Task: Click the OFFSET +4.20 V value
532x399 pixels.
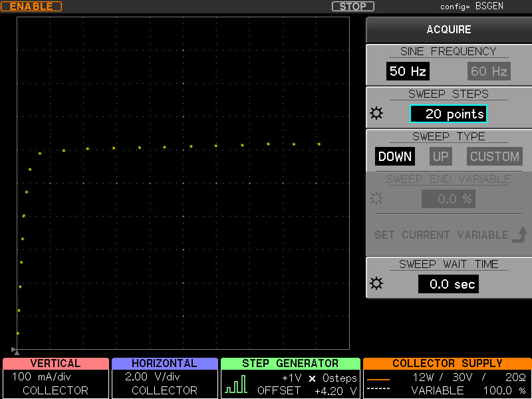Action: coord(307,391)
